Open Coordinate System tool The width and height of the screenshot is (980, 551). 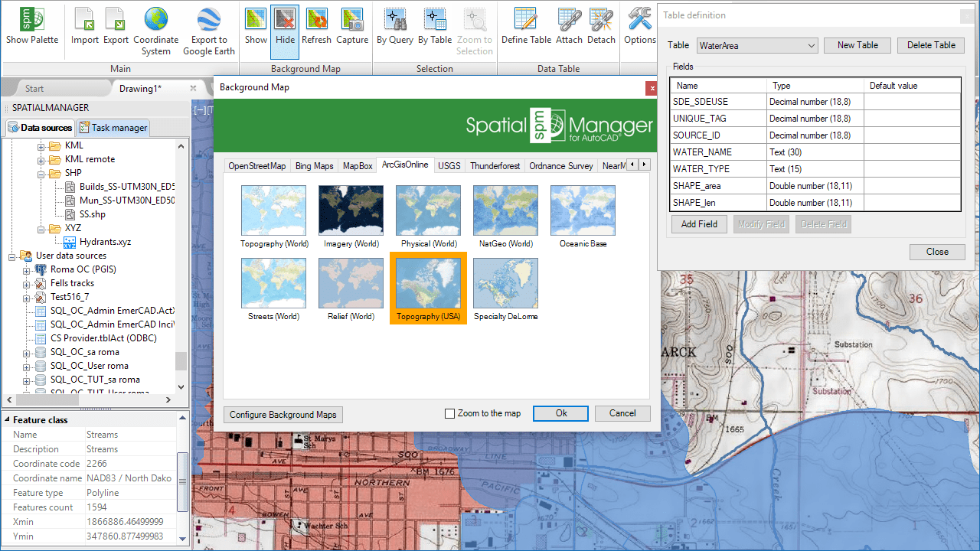pyautogui.click(x=155, y=31)
